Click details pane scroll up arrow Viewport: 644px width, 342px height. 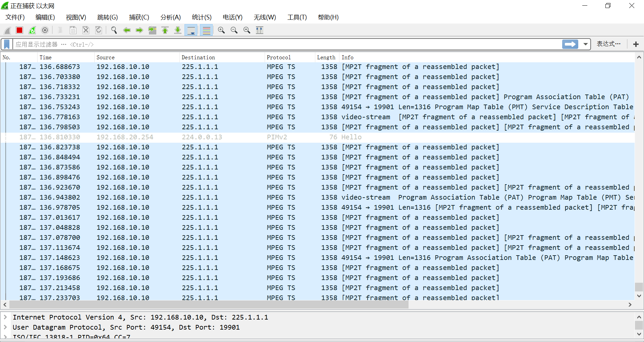[639, 317]
